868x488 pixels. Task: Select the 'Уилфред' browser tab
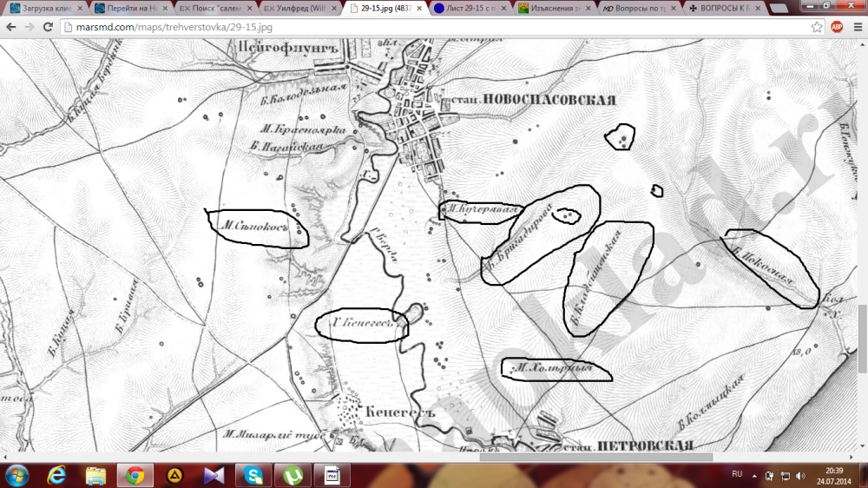(299, 8)
